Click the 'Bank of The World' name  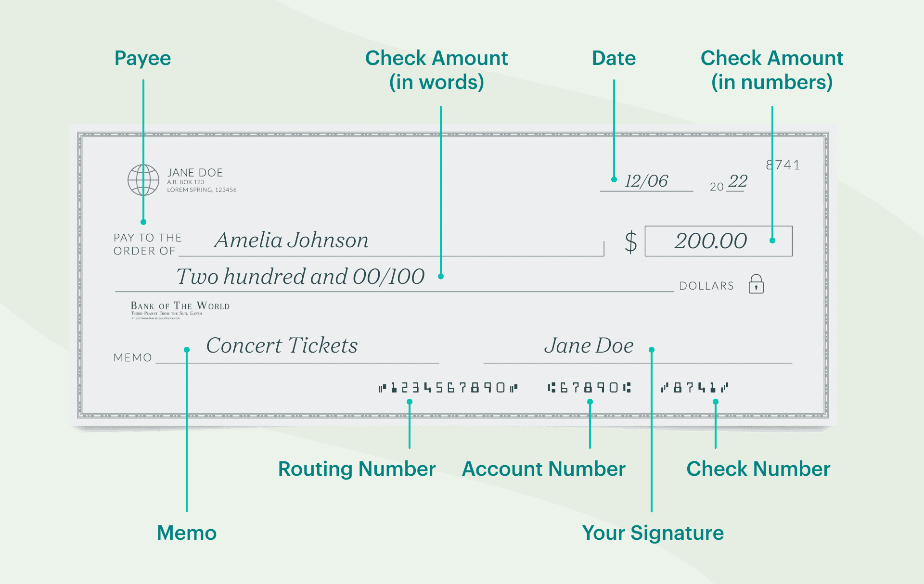pyautogui.click(x=180, y=306)
